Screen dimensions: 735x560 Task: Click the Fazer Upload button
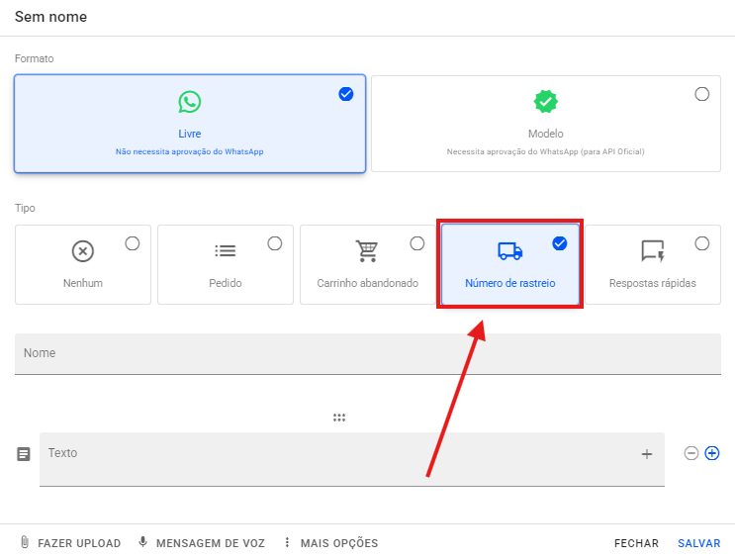point(70,543)
